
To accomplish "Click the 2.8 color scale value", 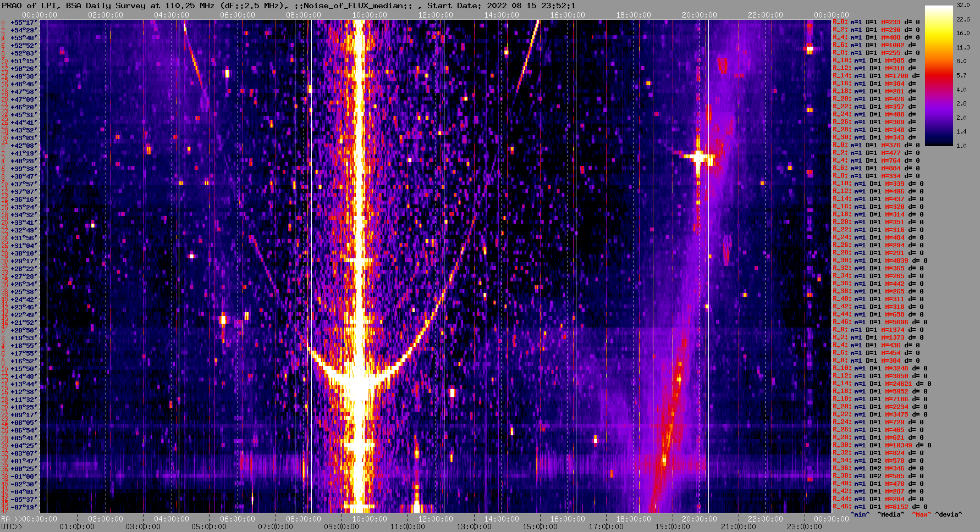I will click(961, 103).
